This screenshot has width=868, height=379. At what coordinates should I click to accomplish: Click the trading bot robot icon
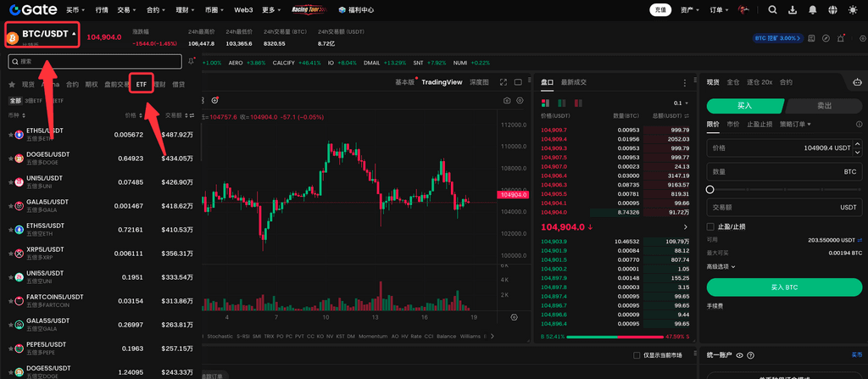pos(857,82)
